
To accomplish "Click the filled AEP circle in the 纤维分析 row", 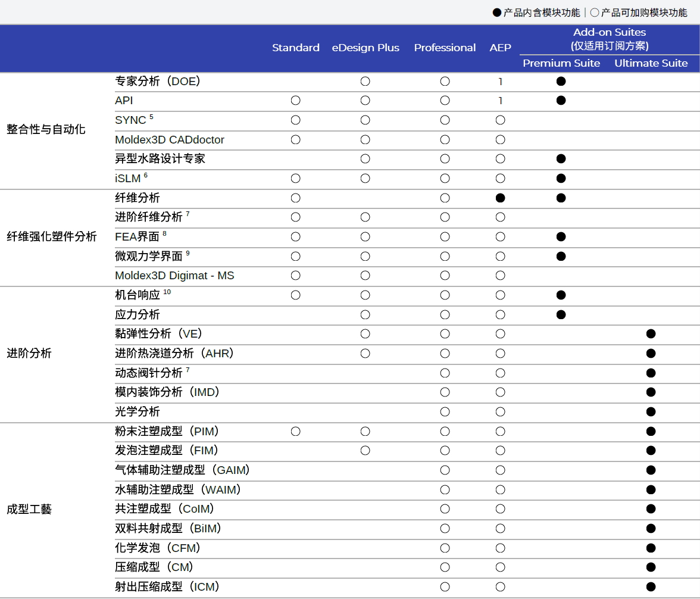I will coord(500,198).
